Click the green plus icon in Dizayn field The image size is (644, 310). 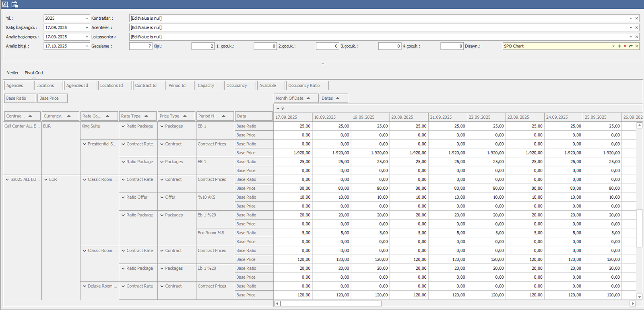[619, 46]
